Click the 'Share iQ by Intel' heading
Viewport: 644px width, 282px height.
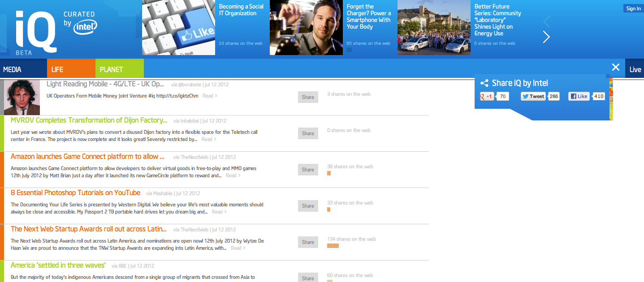tap(520, 83)
